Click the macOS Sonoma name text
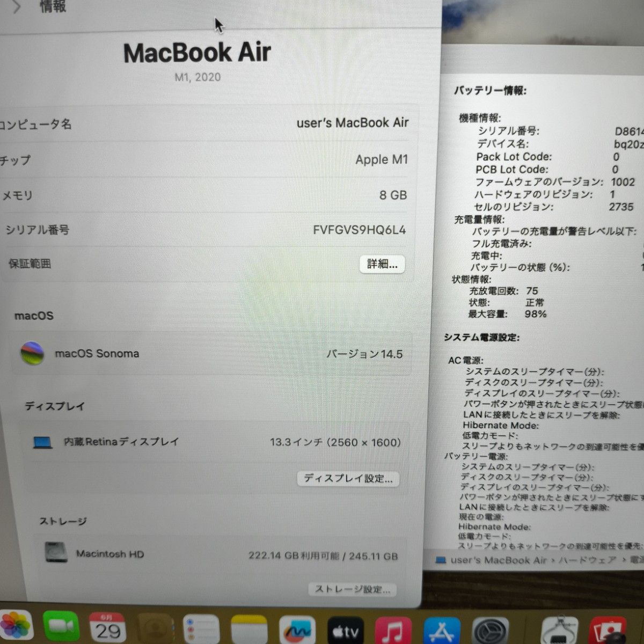The height and width of the screenshot is (644, 644). tap(97, 354)
